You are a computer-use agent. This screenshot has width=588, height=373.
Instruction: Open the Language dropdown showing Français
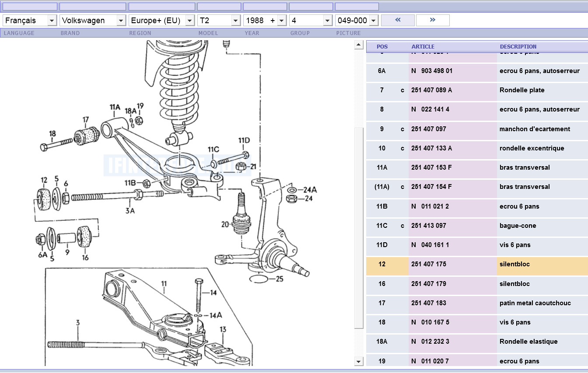point(30,21)
